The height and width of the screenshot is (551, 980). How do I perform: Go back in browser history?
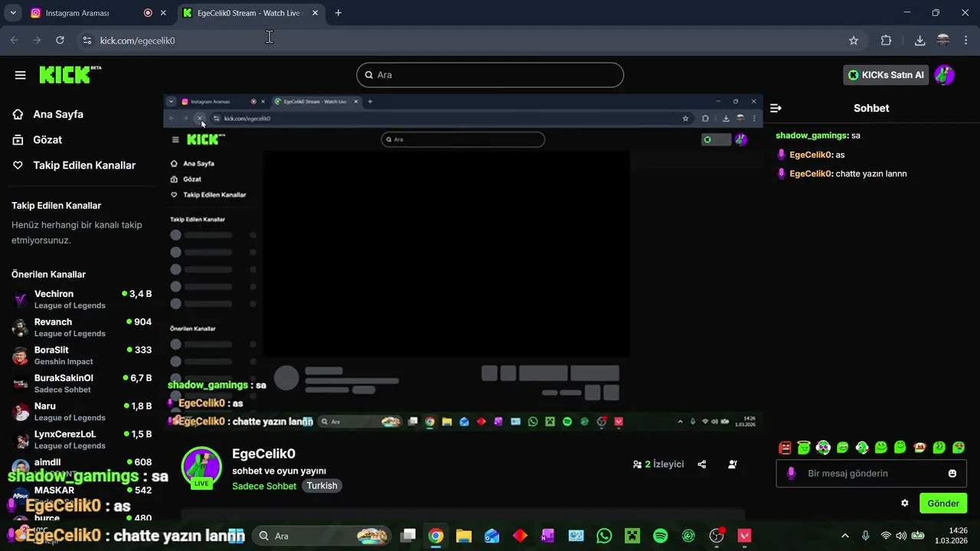pyautogui.click(x=14, y=41)
